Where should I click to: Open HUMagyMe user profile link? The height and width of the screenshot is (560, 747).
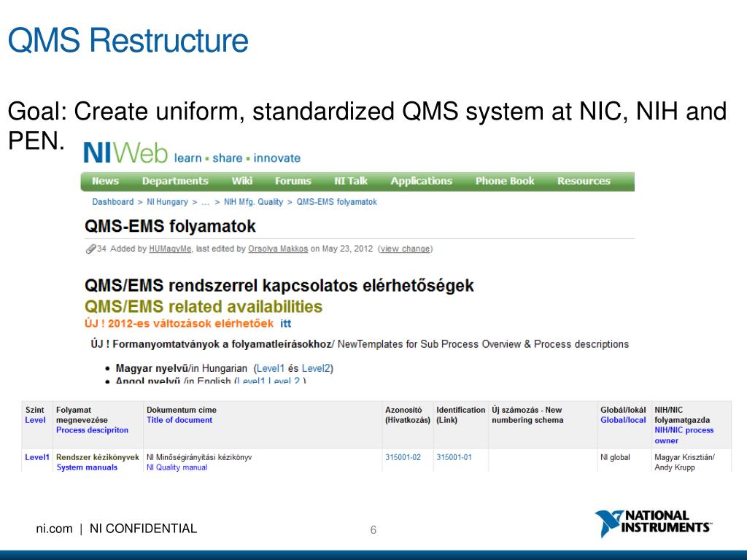pos(170,249)
